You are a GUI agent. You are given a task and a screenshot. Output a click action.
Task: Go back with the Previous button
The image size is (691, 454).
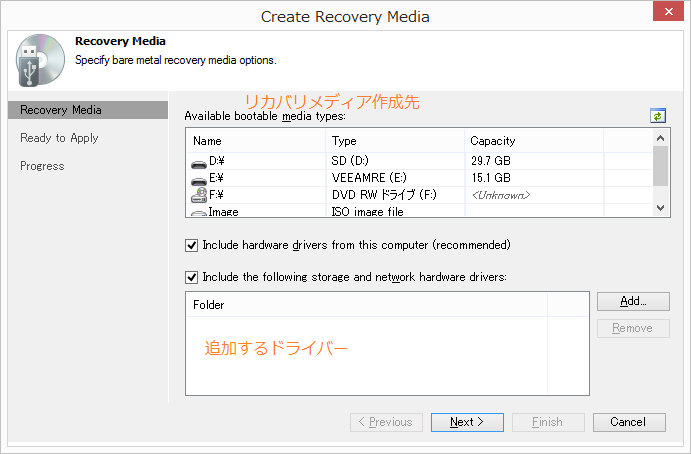click(x=386, y=422)
